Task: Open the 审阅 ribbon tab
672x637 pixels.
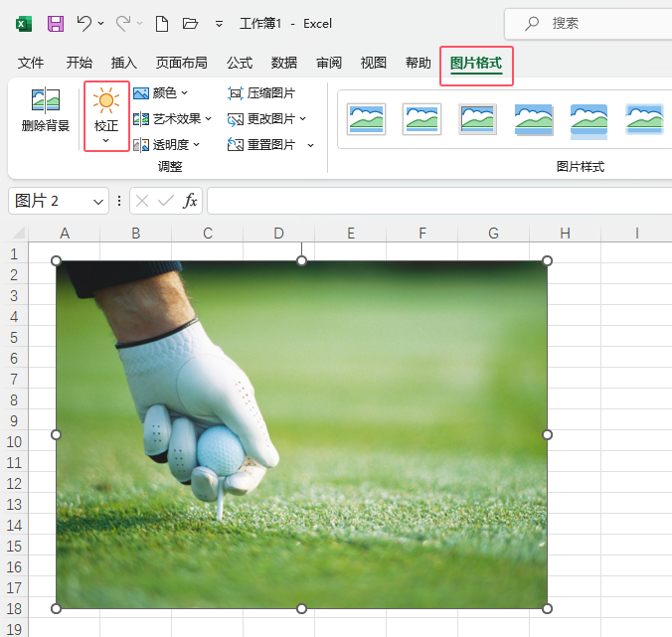Action: point(329,63)
